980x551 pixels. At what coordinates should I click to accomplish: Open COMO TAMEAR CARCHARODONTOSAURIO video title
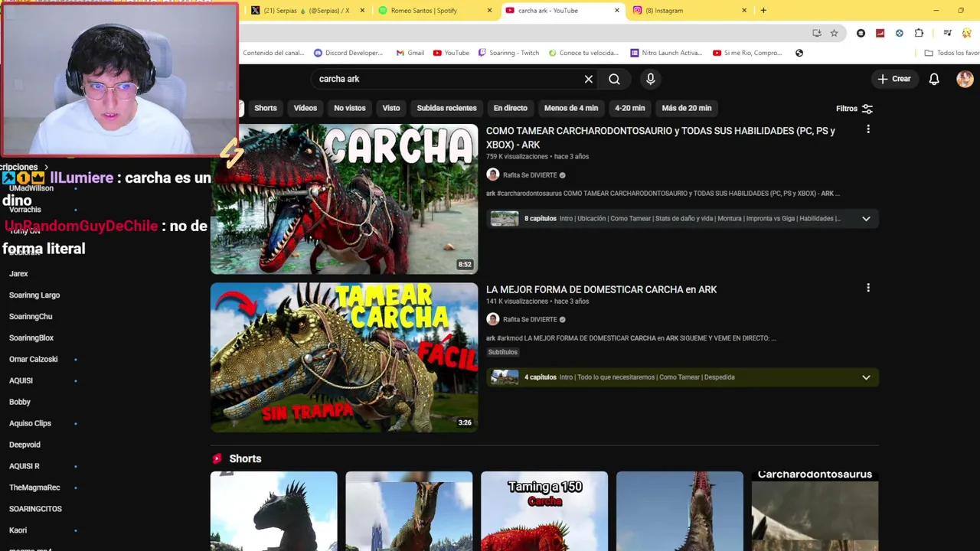coord(660,138)
